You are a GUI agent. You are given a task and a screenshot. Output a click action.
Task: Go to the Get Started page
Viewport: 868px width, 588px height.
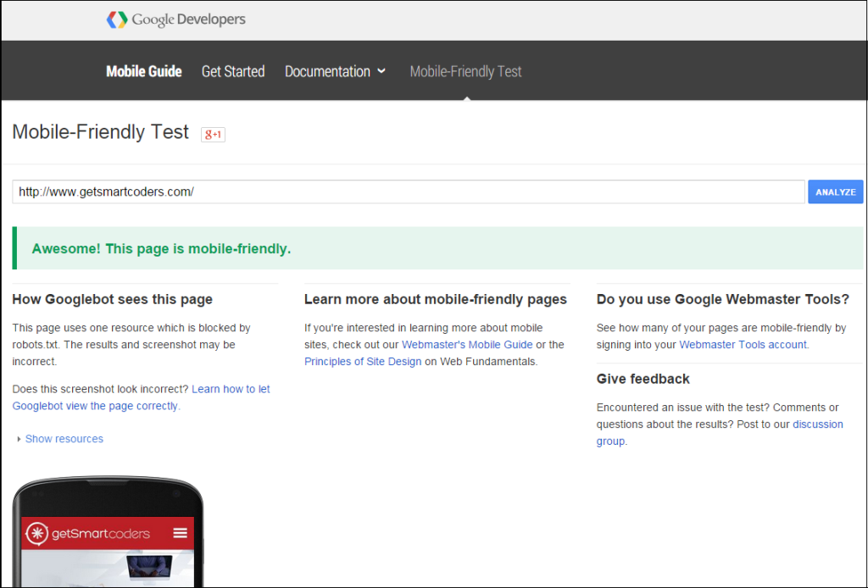click(x=233, y=71)
